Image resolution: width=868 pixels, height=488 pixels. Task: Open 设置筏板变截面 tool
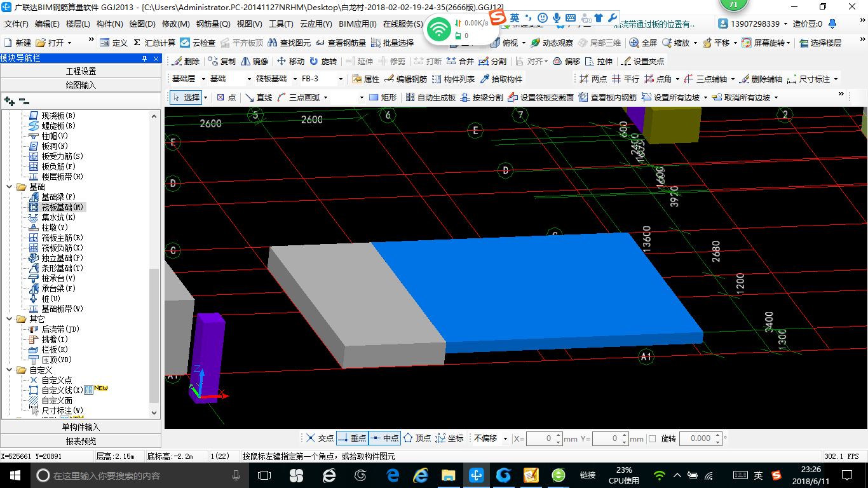541,97
